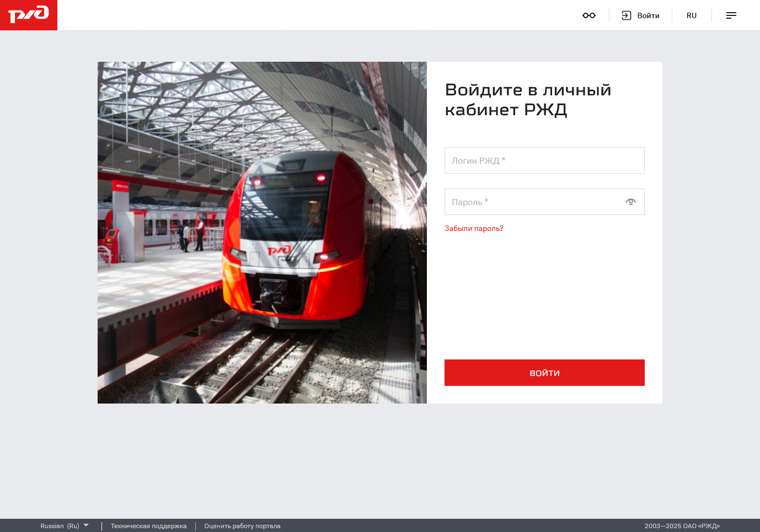Viewport: 760px width, 532px height.
Task: Open the hamburger menu icon
Action: (731, 15)
